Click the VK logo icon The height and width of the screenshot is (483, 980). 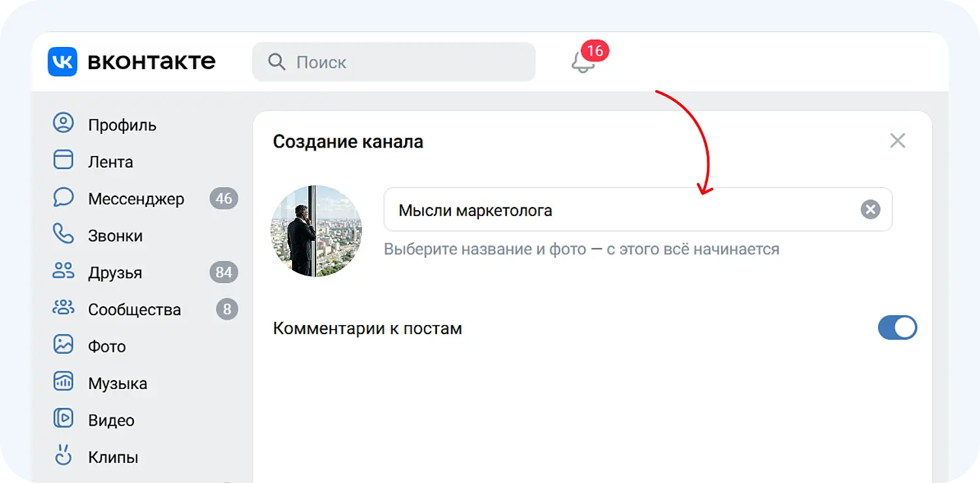[63, 62]
